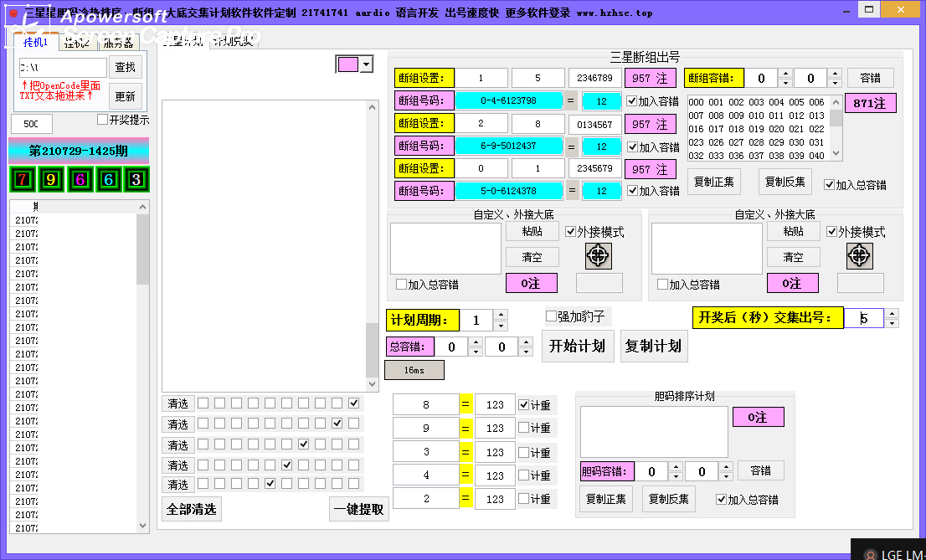Increase the 计划周期 spinner value

(501, 315)
